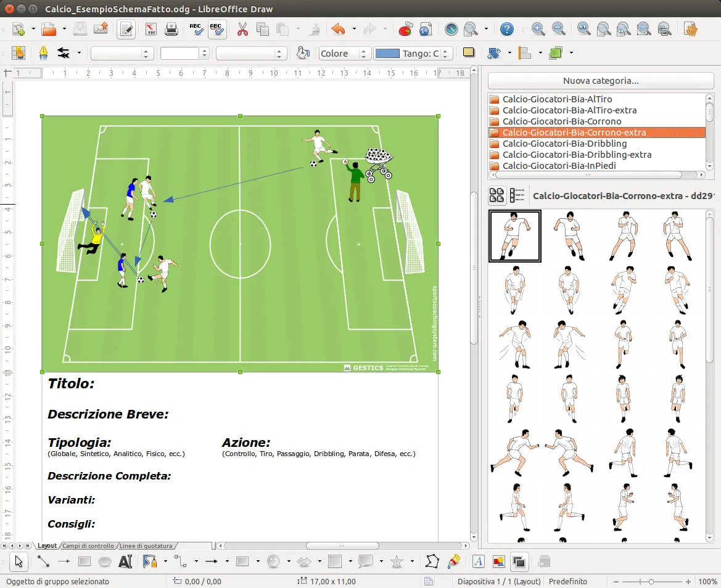Open the Fontwork Gallery
Image resolution: width=721 pixels, height=588 pixels.
coord(478,561)
